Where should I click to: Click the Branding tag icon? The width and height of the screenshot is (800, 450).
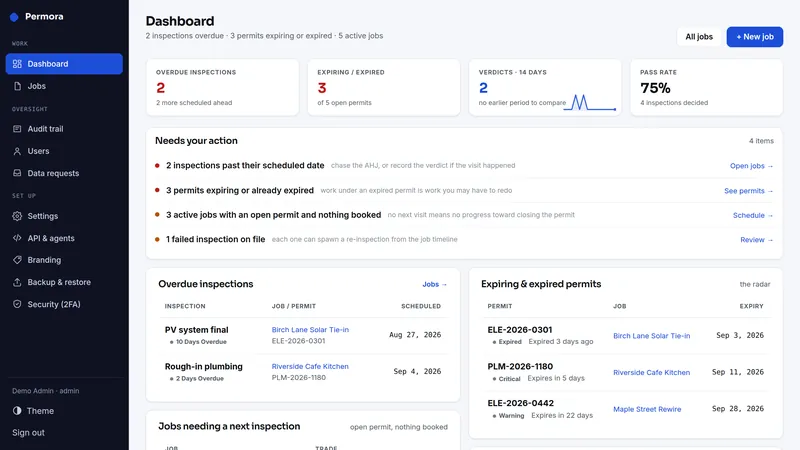[17, 260]
